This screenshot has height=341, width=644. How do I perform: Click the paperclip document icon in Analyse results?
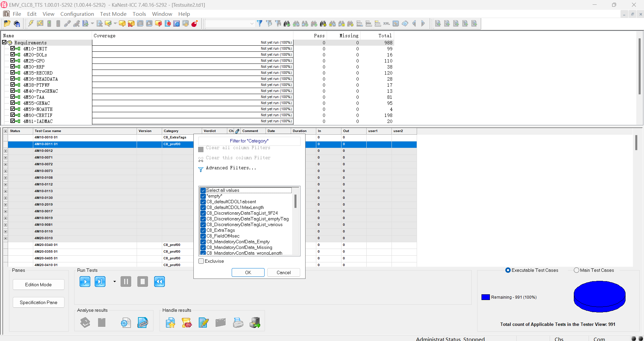tap(143, 323)
